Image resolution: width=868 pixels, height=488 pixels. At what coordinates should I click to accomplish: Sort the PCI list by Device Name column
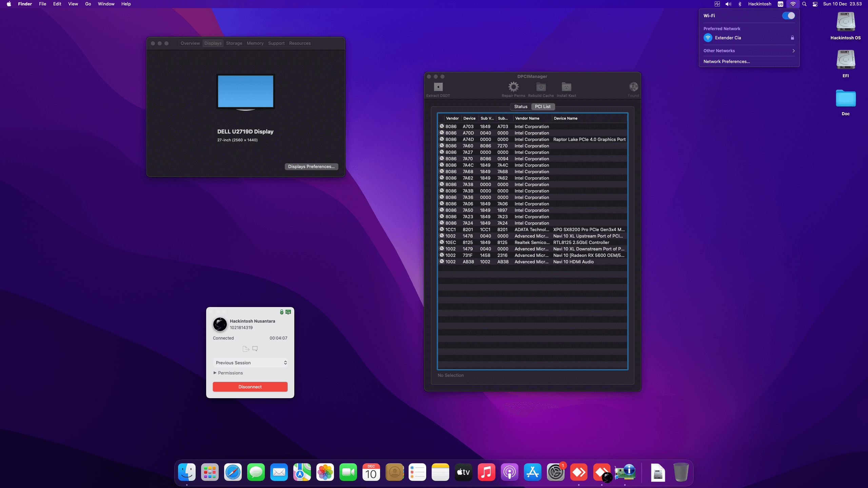click(x=589, y=118)
